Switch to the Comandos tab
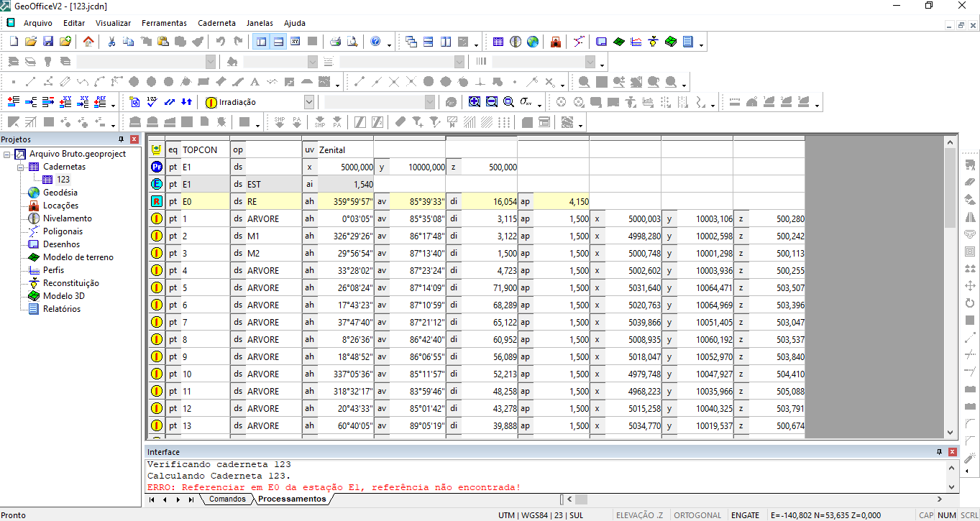The height and width of the screenshot is (521, 980). (x=227, y=499)
